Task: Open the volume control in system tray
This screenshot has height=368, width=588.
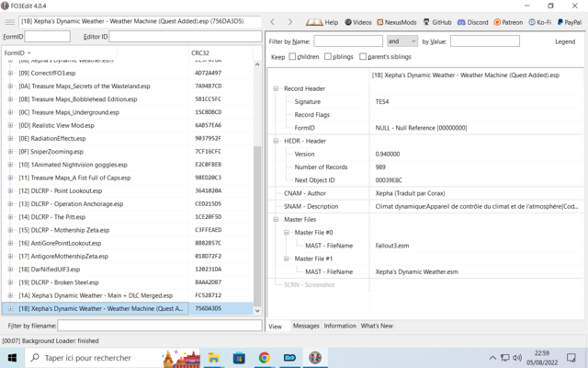Action: [x=517, y=358]
